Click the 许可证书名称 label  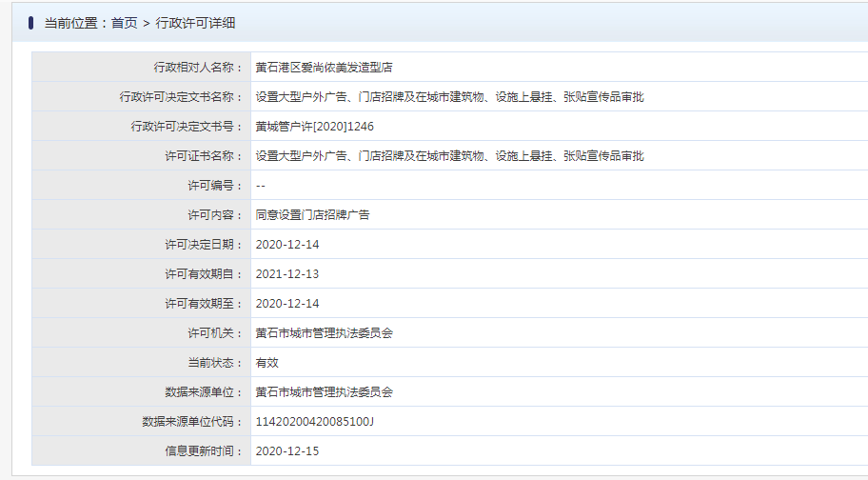click(204, 156)
